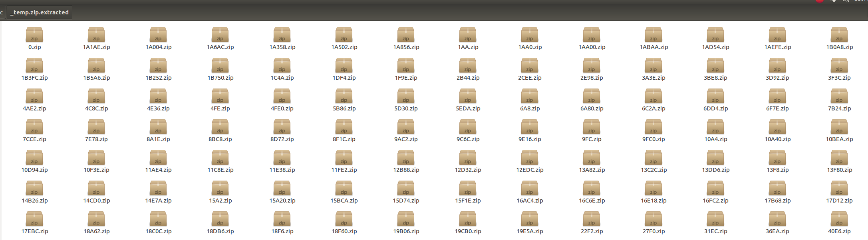868x240 pixels.
Task: Click the file name label 31EC.zip
Action: point(715,231)
